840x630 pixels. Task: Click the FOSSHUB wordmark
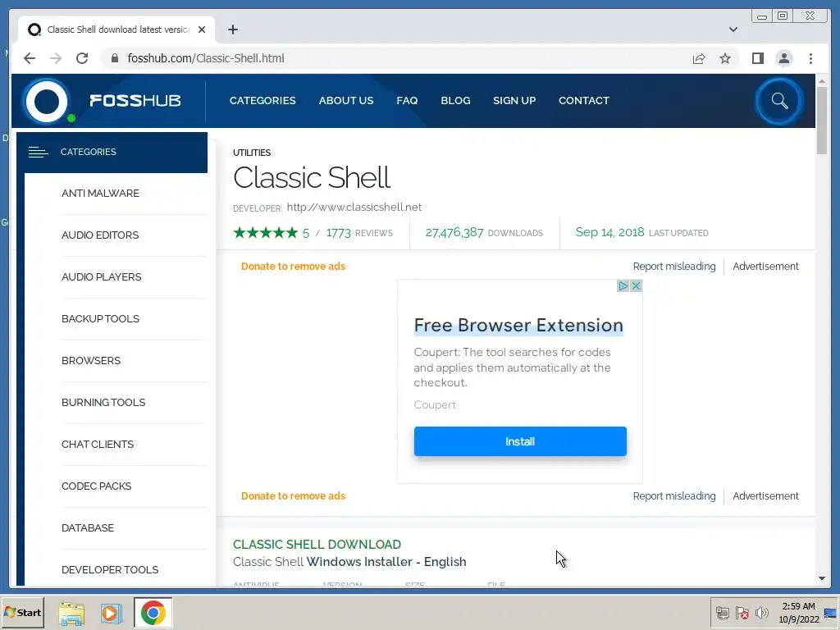135,101
